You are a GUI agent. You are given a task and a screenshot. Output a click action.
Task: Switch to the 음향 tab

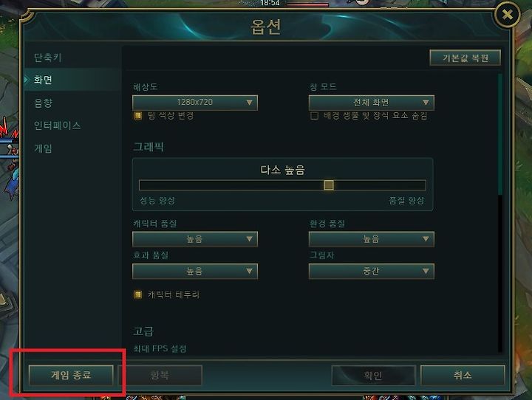click(x=43, y=103)
